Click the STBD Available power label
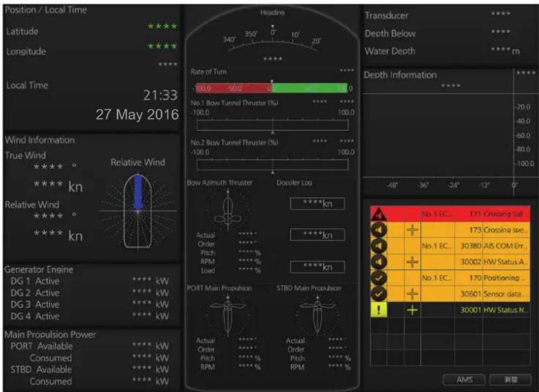Screen dimensions: 539x392 41,369
